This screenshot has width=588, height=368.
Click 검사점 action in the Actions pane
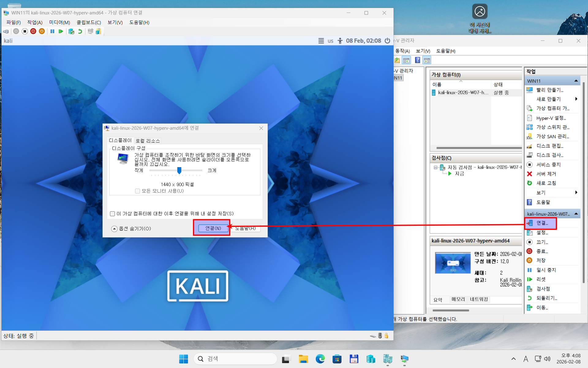[x=543, y=289]
